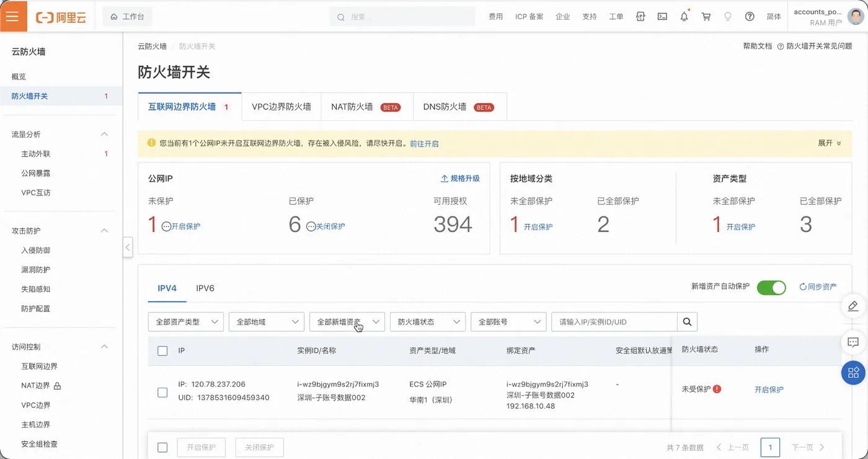
Task: Open the 工作台 home button
Action: tap(127, 17)
